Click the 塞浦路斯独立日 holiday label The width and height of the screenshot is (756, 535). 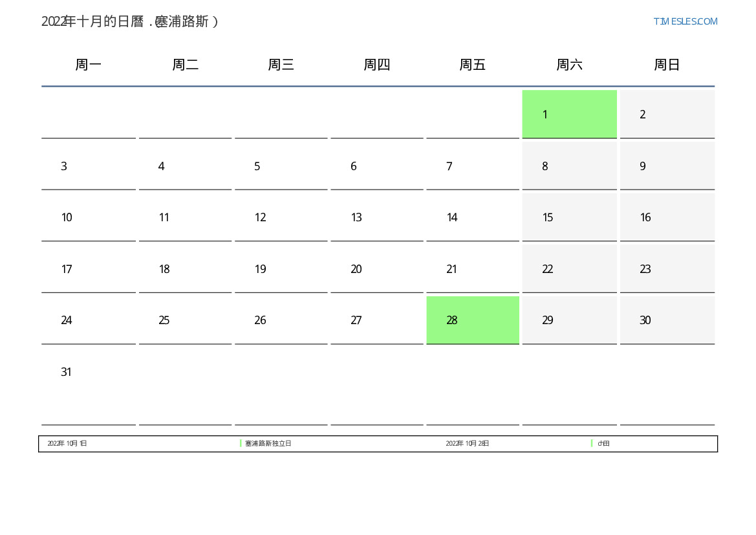268,444
